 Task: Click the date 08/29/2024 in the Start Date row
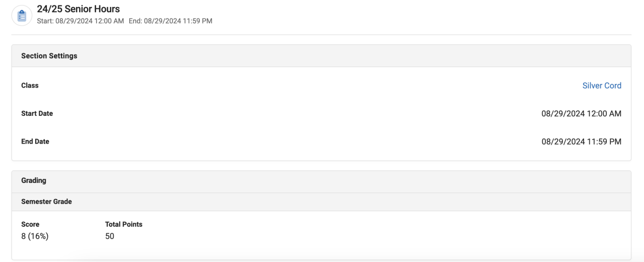[x=563, y=114]
